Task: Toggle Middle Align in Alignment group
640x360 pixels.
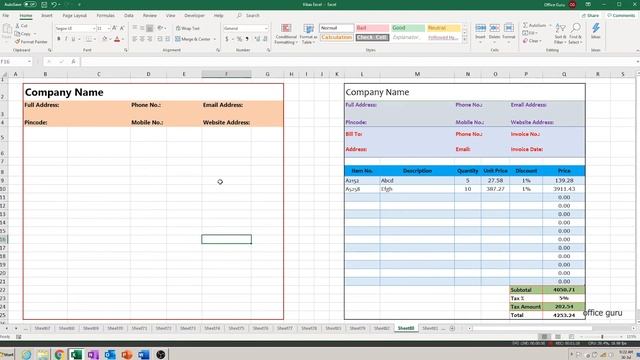Action: (142, 28)
